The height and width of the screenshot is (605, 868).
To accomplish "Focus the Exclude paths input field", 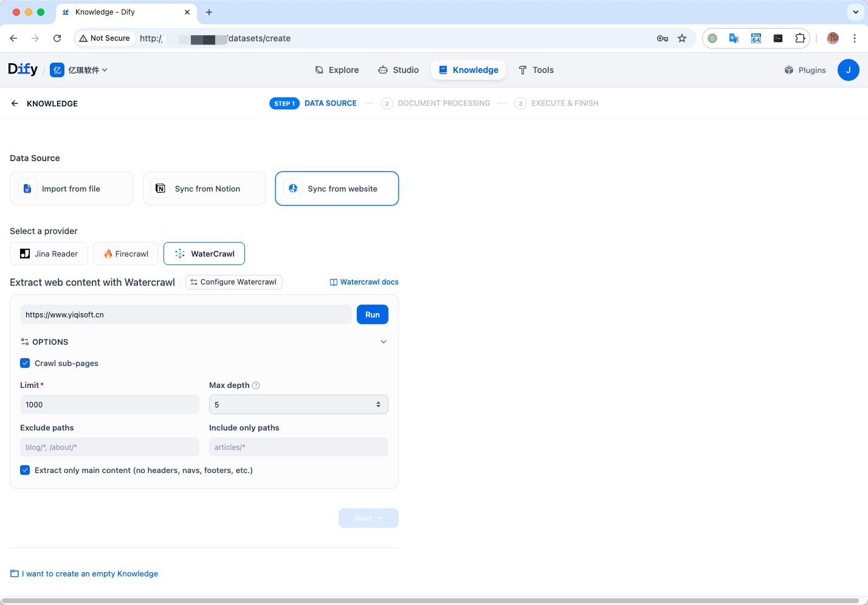I will (x=109, y=447).
